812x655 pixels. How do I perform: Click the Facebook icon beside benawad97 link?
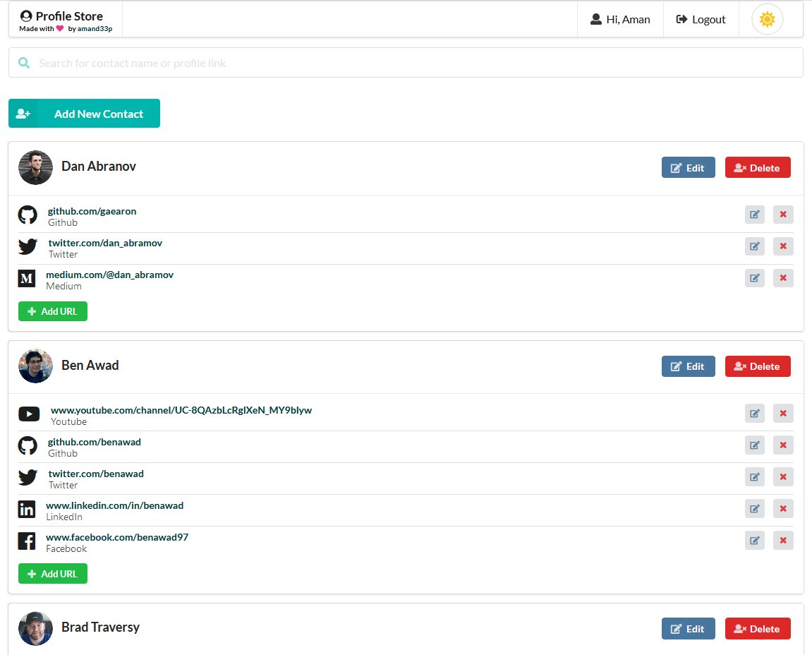27,540
